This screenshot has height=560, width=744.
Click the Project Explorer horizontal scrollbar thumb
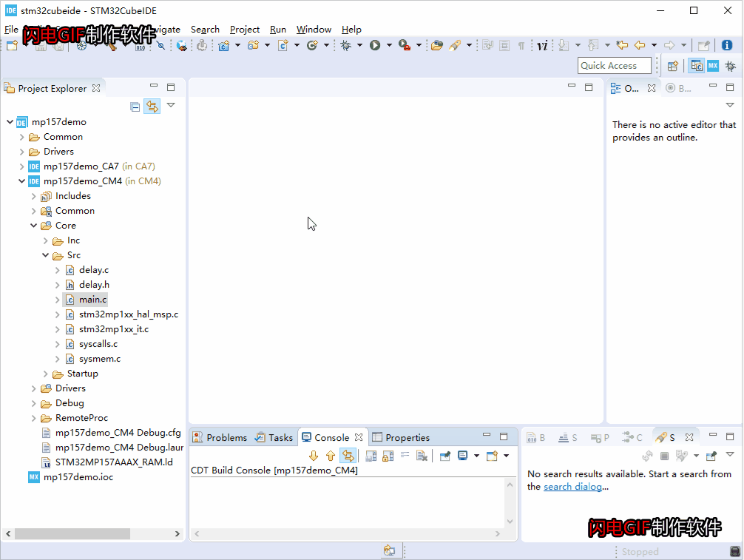(x=72, y=534)
